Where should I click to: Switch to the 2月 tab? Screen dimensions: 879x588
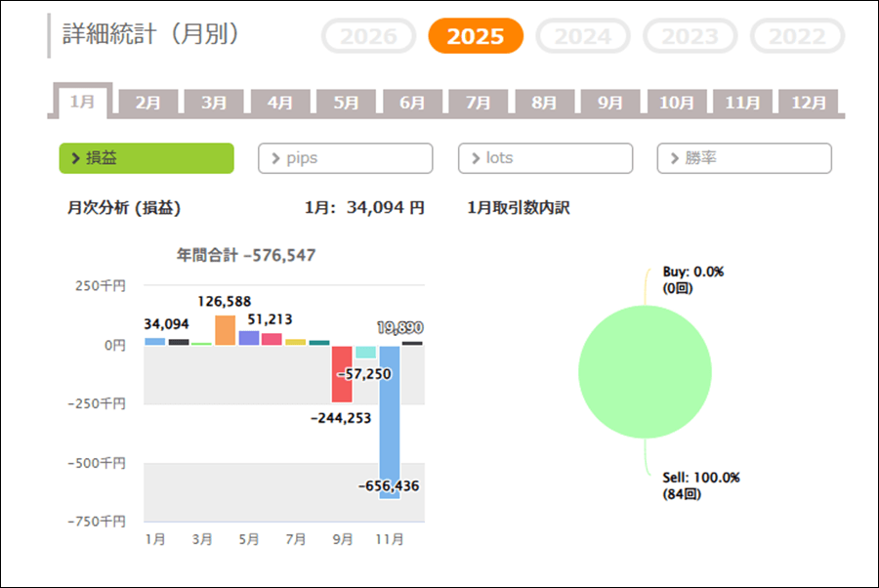148,103
